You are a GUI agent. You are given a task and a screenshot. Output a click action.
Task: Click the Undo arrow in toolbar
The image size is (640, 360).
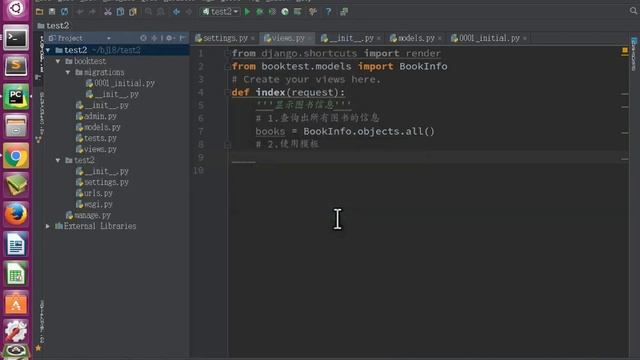click(80, 12)
